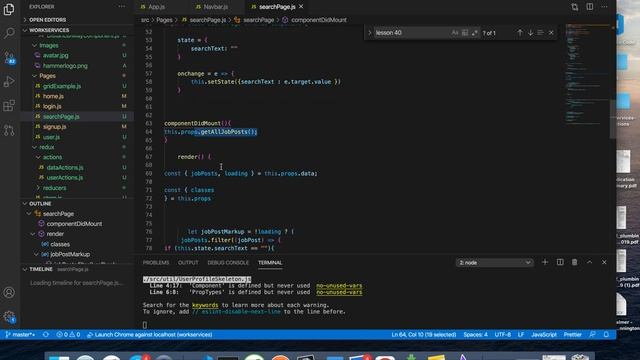Open the Explorer view in activity bar
640x360 pixels.
(9, 9)
